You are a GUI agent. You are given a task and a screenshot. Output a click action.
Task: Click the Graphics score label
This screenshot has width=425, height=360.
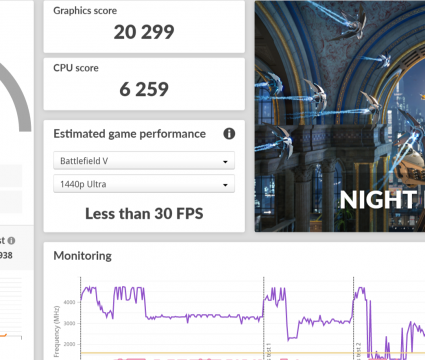click(85, 11)
